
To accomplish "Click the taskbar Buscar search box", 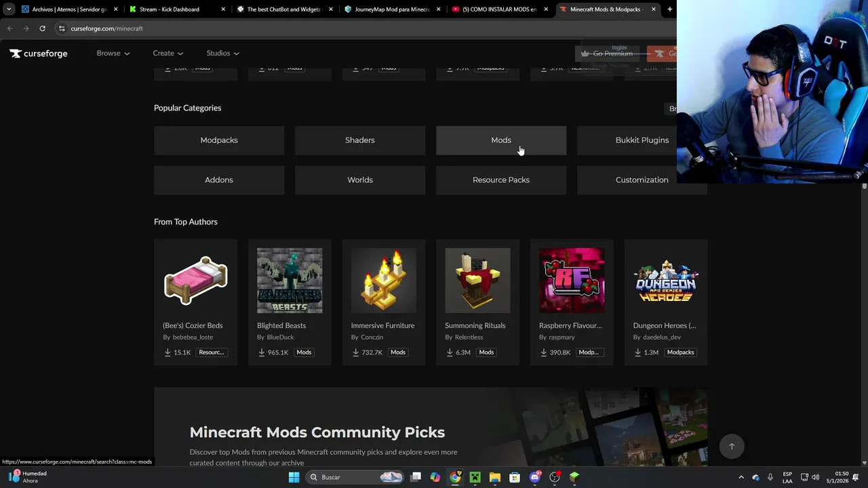I will 356,477.
